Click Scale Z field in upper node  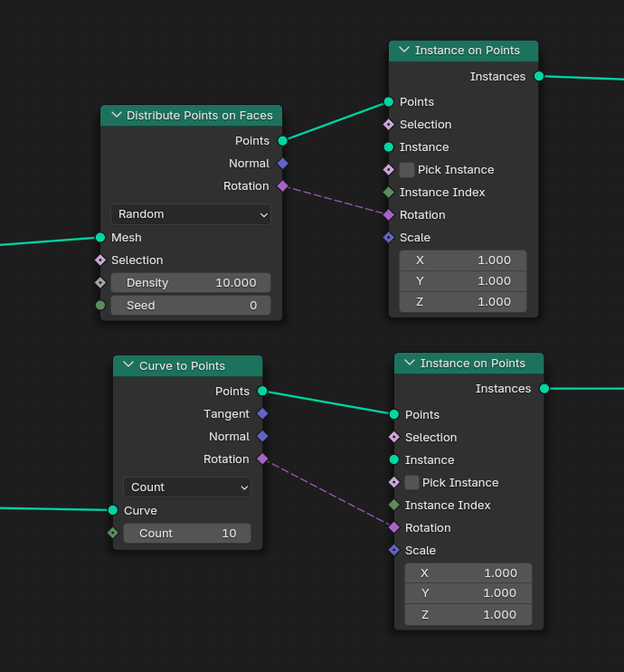463,302
